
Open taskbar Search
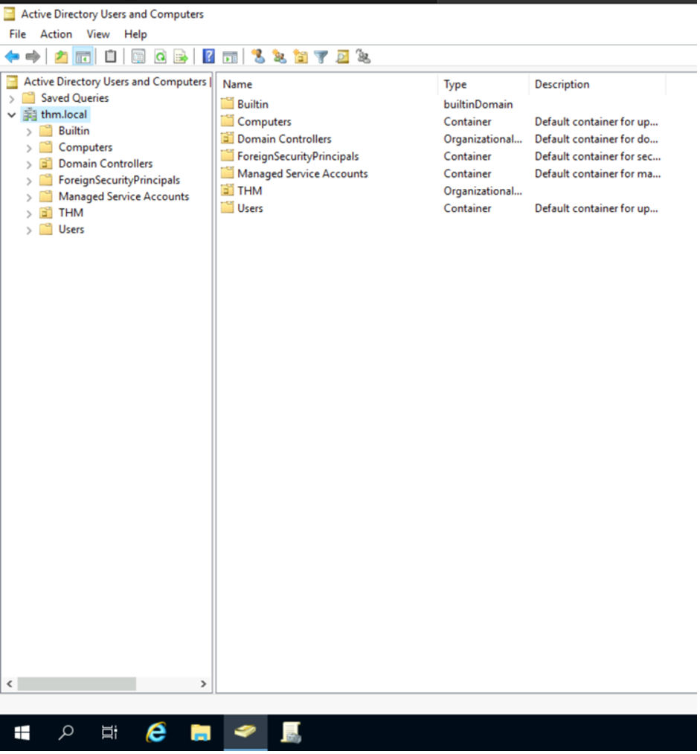(x=66, y=733)
